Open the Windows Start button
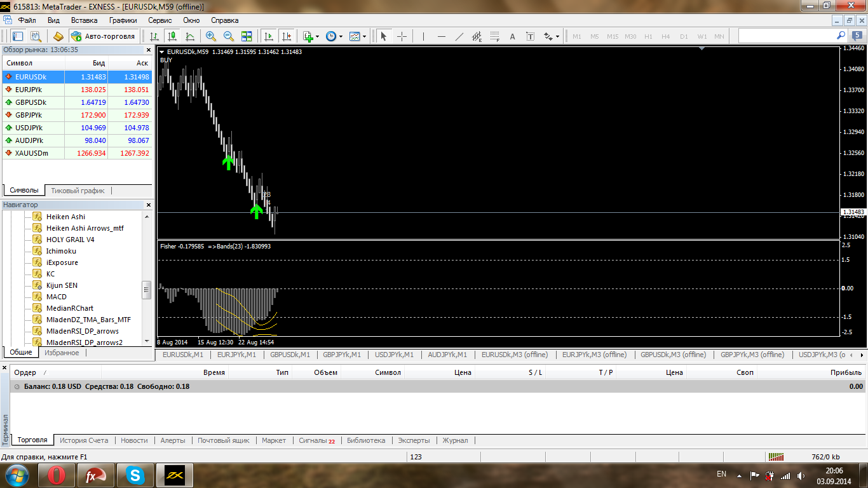Screen dimensions: 868x488 point(16,475)
